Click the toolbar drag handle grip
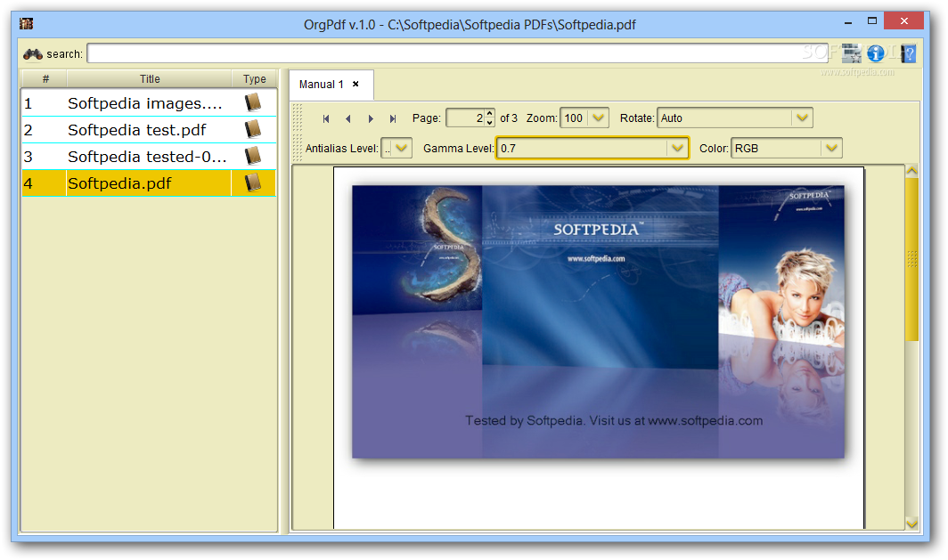 coord(298,133)
